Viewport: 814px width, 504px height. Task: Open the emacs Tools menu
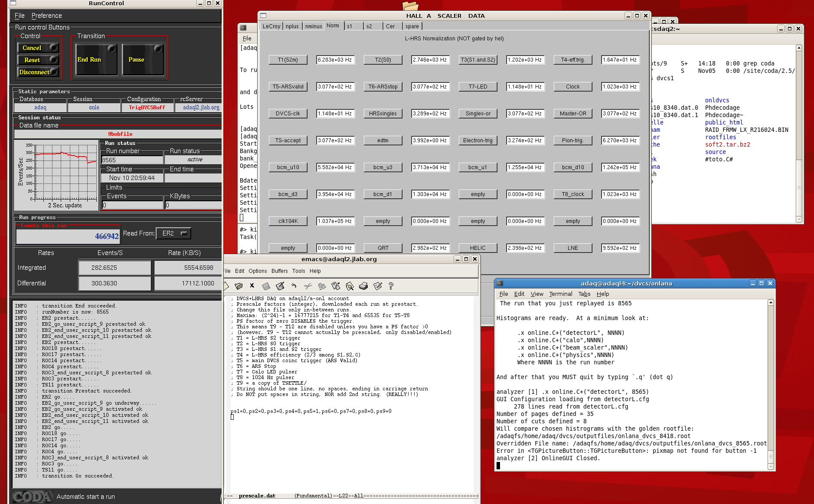pyautogui.click(x=298, y=271)
